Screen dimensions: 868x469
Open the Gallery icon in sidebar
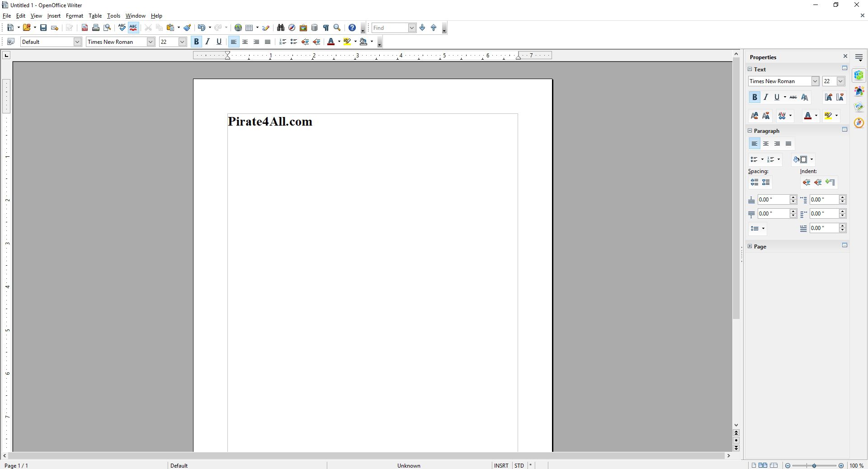859,92
